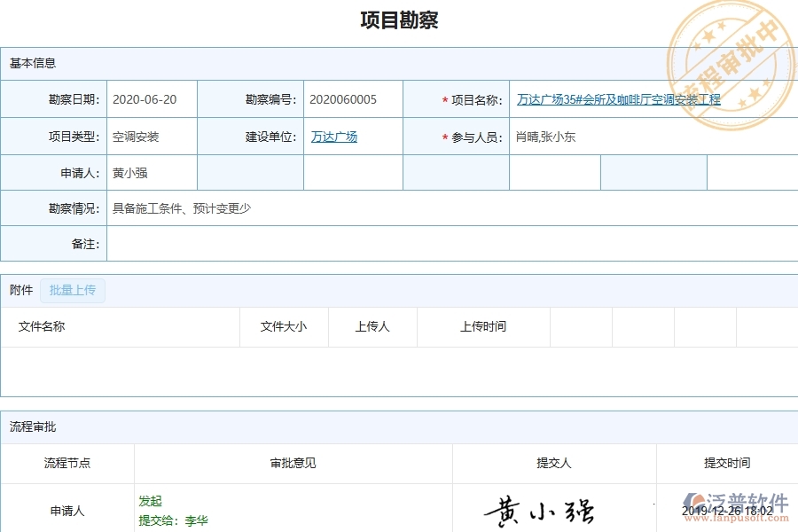Select the 流程审批 section header
The height and width of the screenshot is (532, 798).
[29, 426]
